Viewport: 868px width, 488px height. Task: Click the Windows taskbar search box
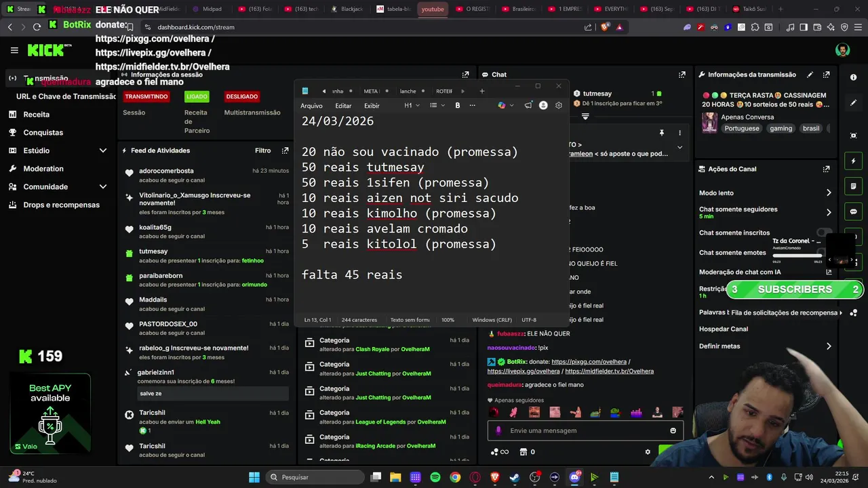[313, 477]
